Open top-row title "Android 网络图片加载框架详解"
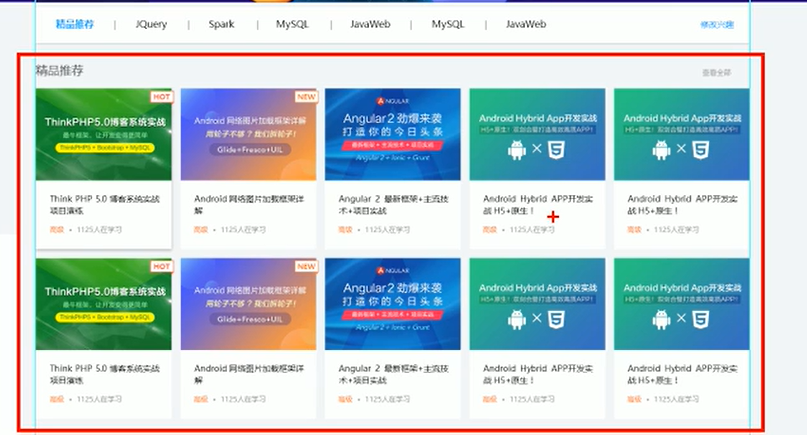The width and height of the screenshot is (807, 435). click(x=249, y=205)
